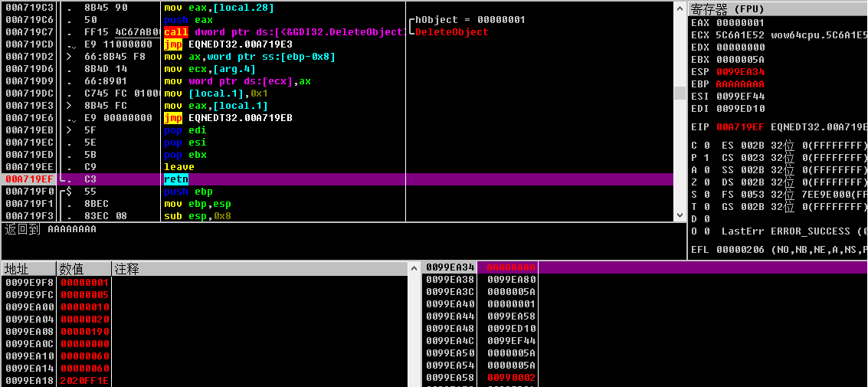Viewport: 868px width, 387px height.
Task: Click the disassembly scrollbar down arrow
Action: pos(680,215)
